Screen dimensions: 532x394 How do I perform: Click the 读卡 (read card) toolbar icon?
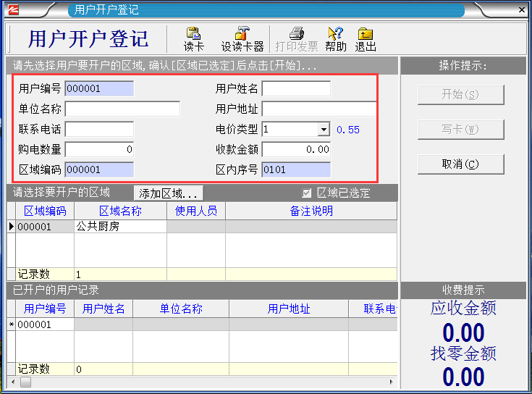(193, 39)
